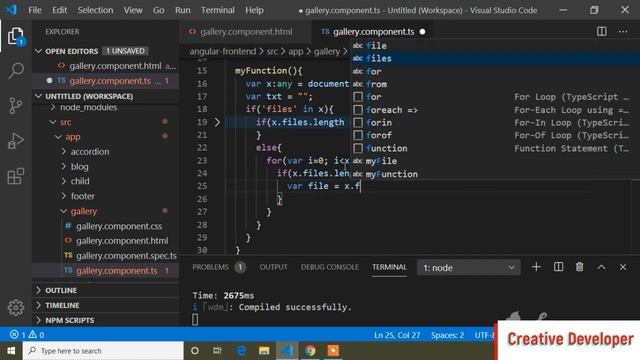640x360 pixels.
Task: Expand the Outline section
Action: click(x=105, y=290)
